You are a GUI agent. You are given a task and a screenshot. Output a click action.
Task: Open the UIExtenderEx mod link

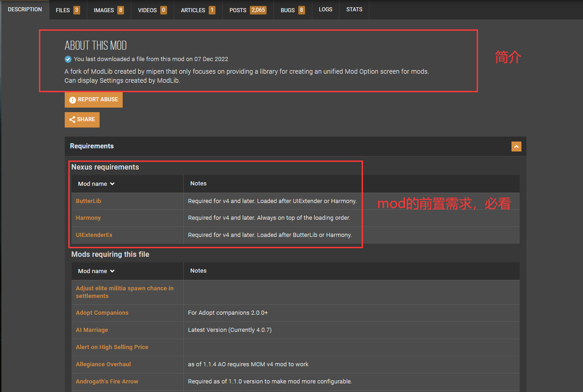point(94,235)
